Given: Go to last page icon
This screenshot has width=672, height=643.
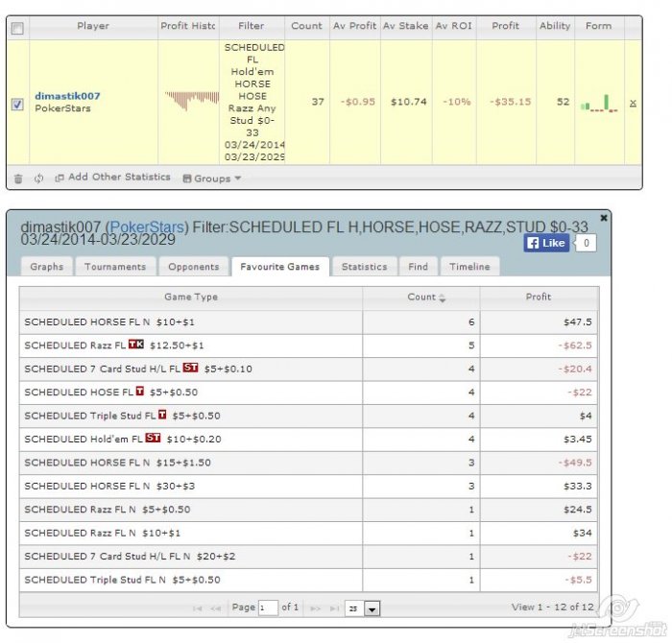Looking at the screenshot, I should [334, 608].
